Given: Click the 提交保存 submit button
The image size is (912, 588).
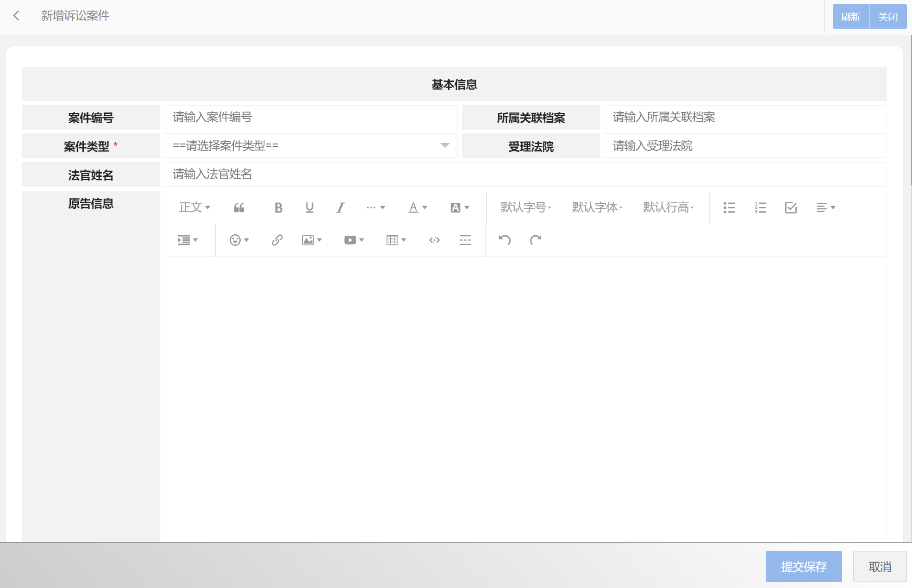Looking at the screenshot, I should click(x=803, y=566).
